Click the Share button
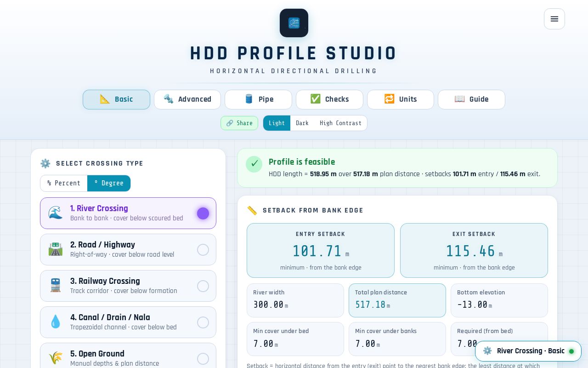588x368 pixels. [x=239, y=123]
